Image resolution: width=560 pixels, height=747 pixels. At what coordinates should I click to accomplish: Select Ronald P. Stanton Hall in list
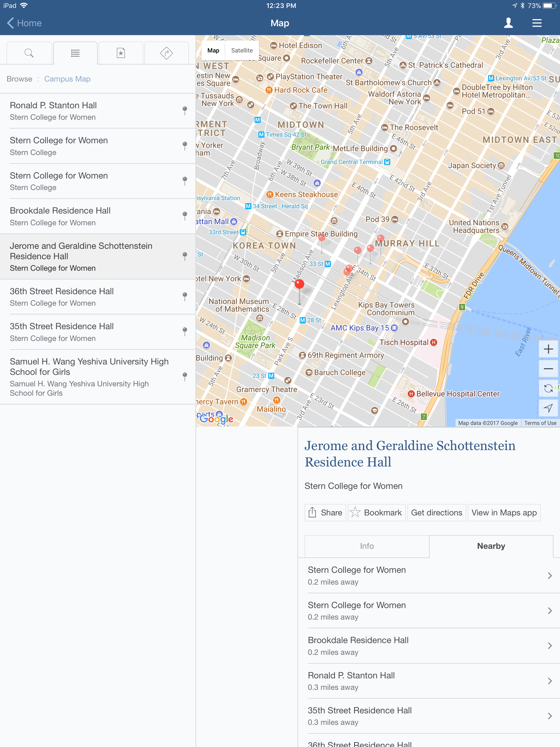pos(98,111)
